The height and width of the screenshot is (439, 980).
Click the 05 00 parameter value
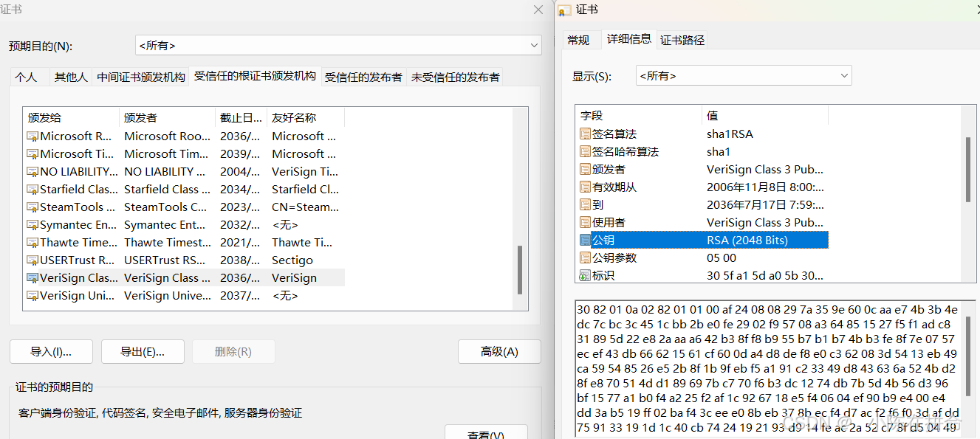[x=721, y=258]
